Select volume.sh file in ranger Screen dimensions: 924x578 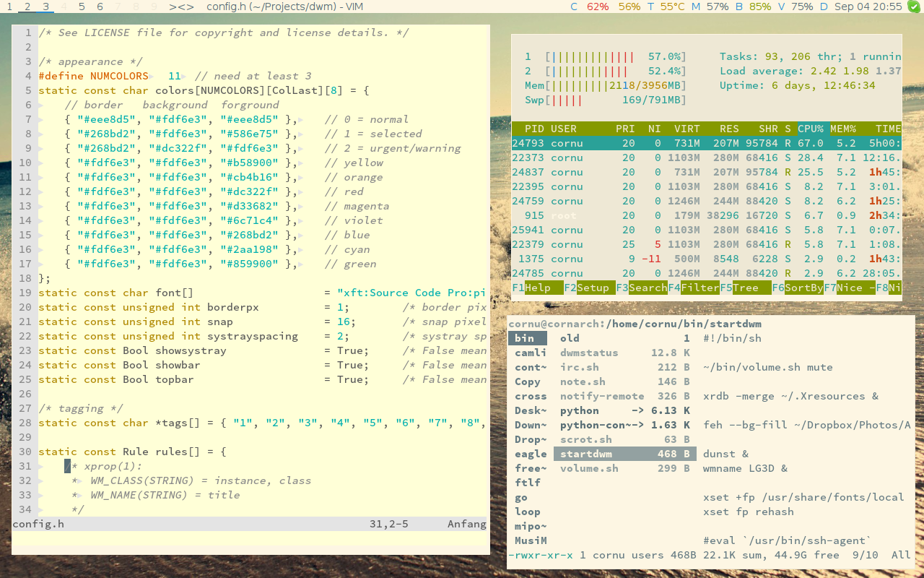pos(625,468)
